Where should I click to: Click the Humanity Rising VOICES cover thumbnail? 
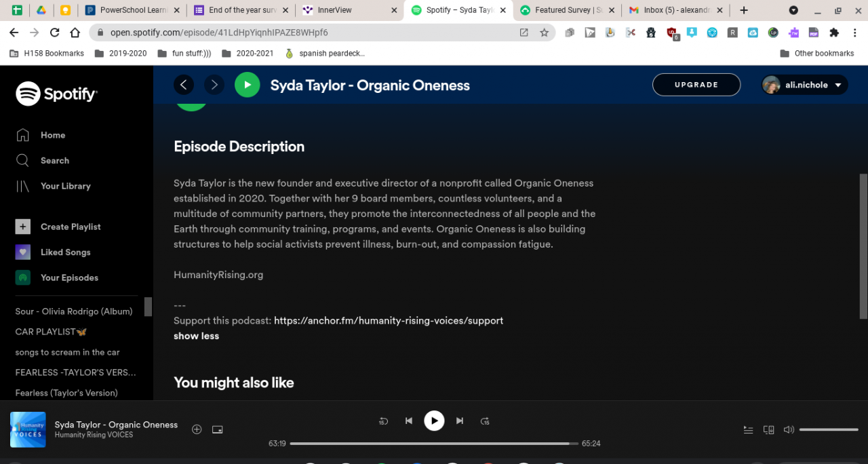tap(28, 429)
